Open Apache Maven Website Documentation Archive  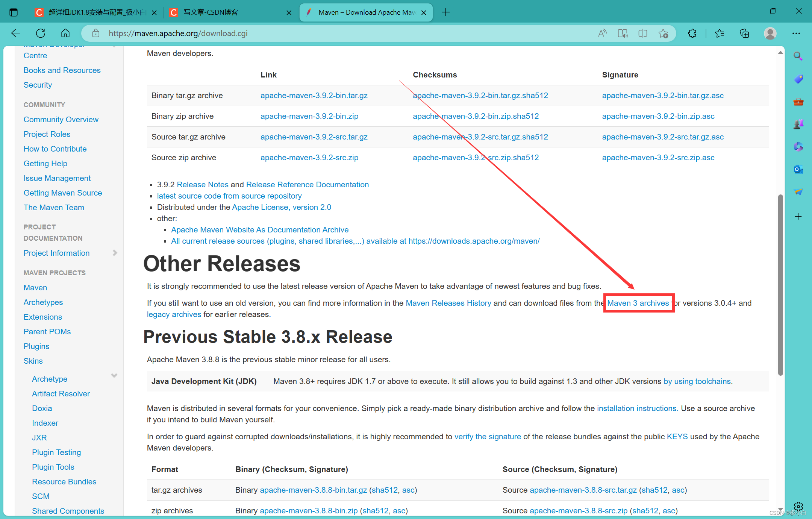point(260,230)
